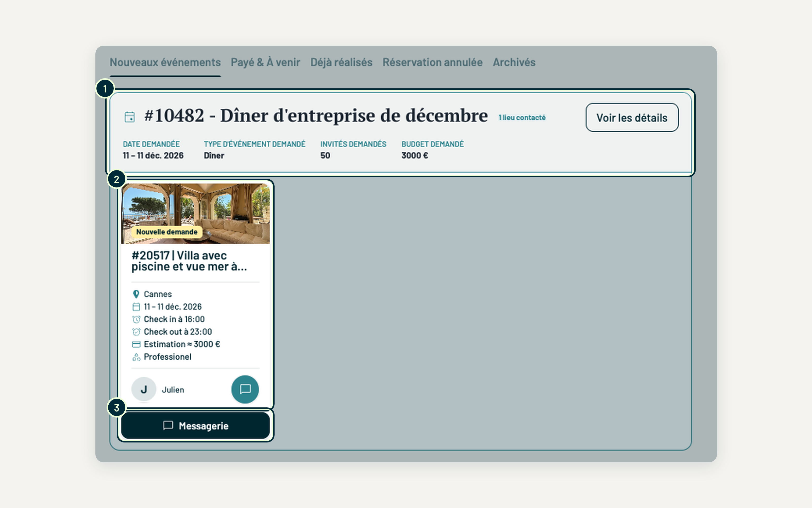Click the Cannes location text
This screenshot has height=508, width=812.
(158, 294)
